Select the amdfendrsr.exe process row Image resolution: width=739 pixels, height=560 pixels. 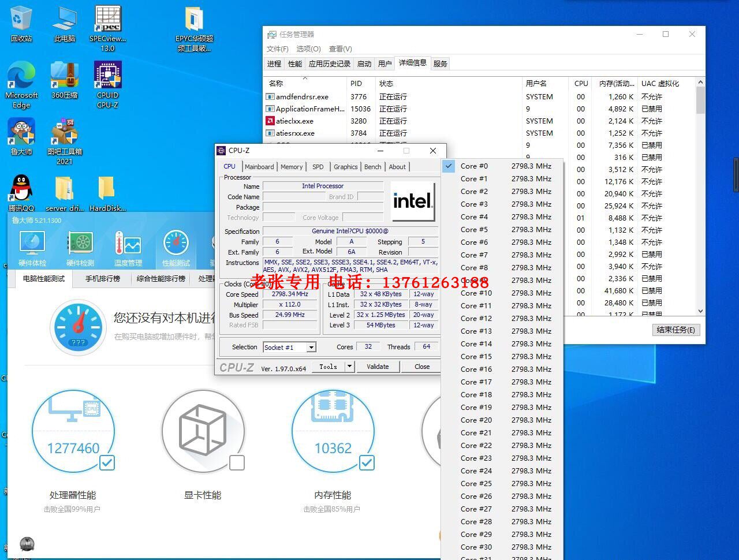[480, 97]
